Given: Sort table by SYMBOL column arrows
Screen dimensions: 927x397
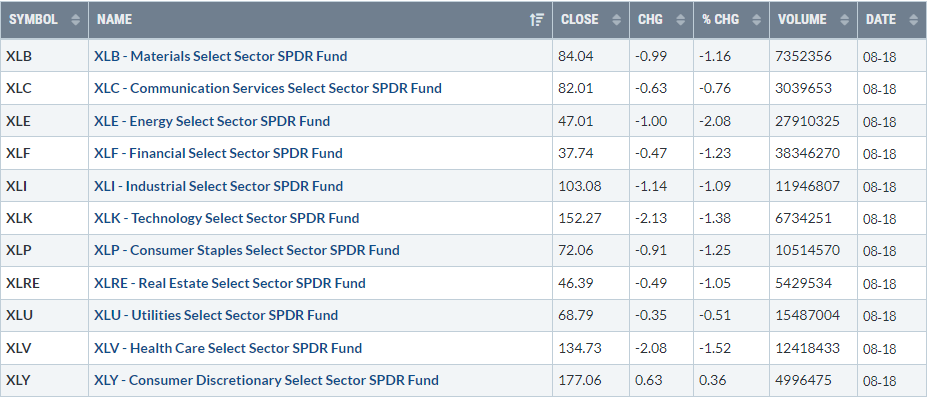Looking at the screenshot, I should click(x=75, y=19).
